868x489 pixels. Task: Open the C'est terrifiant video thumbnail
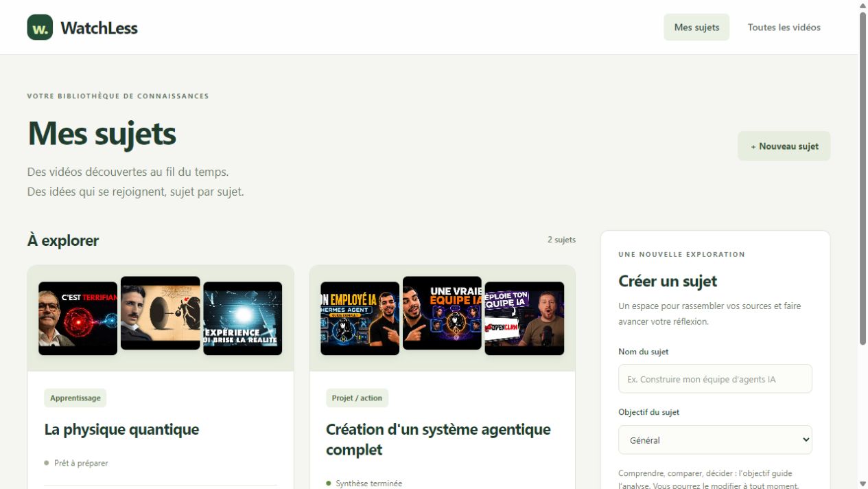[x=78, y=318]
